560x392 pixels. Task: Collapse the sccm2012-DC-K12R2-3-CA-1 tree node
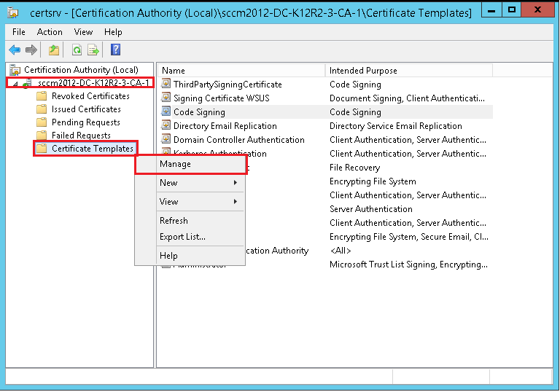[x=15, y=84]
